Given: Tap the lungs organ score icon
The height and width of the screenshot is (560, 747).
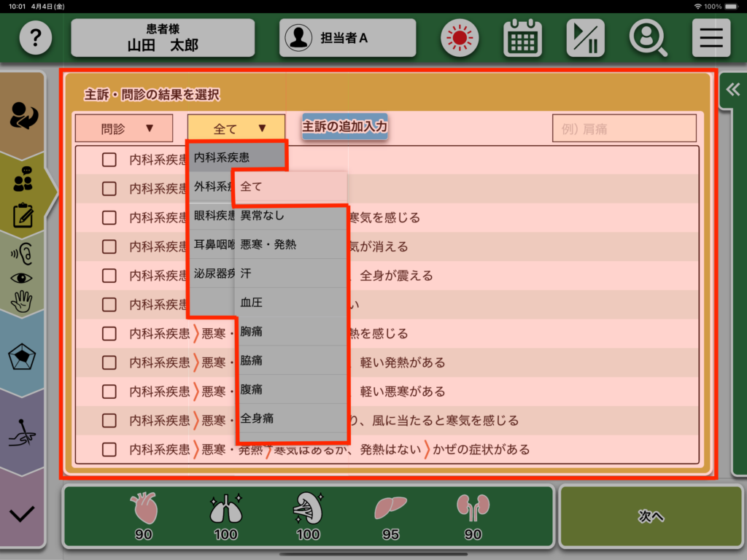Looking at the screenshot, I should pyautogui.click(x=225, y=509).
